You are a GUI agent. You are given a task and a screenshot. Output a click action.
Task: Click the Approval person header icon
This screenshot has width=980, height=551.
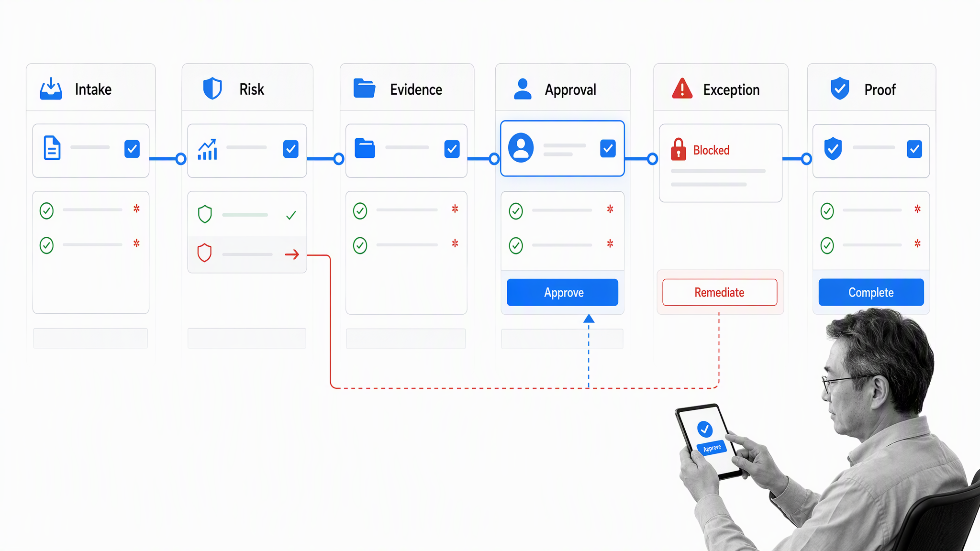pos(523,89)
